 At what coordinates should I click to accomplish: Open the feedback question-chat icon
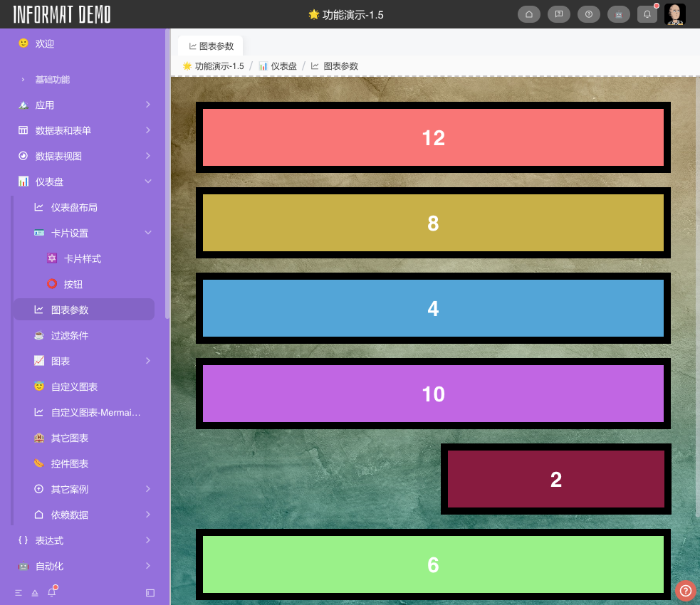[559, 14]
